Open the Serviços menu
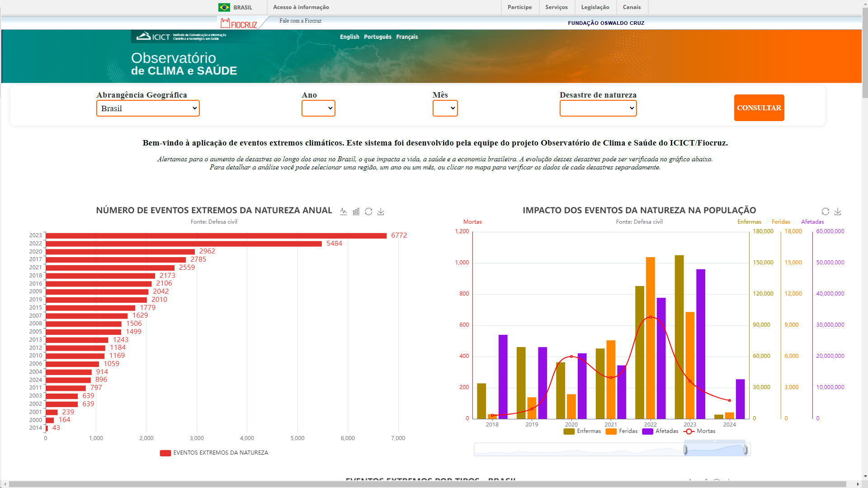Screen dimensions: 868x488 pyautogui.click(x=557, y=7)
